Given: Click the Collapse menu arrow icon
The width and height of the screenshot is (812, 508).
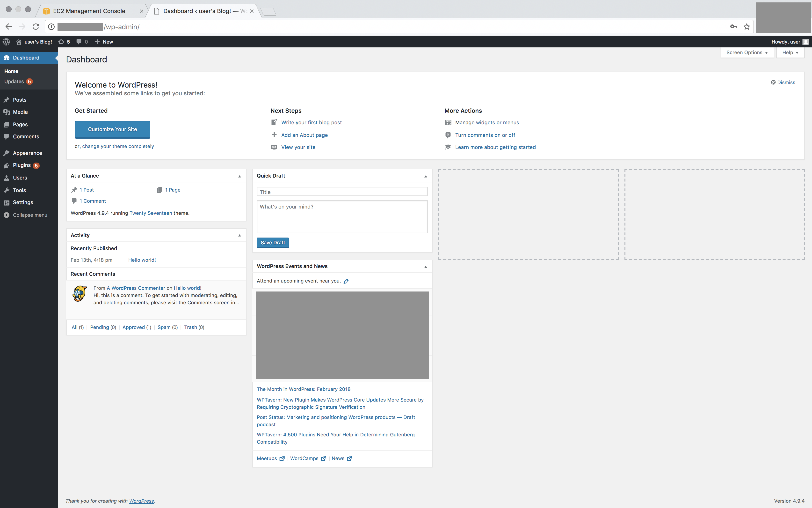Looking at the screenshot, I should [6, 215].
